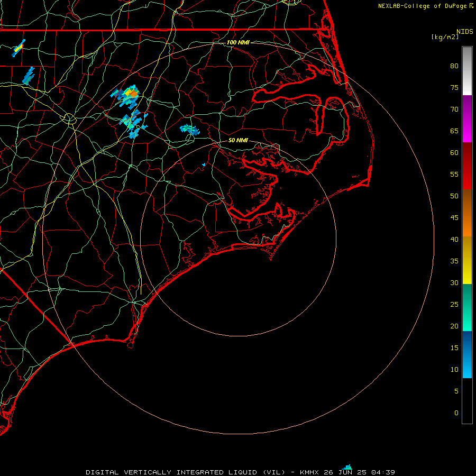
Task: Select the 5 value on the VIL scale
Action: [456, 391]
